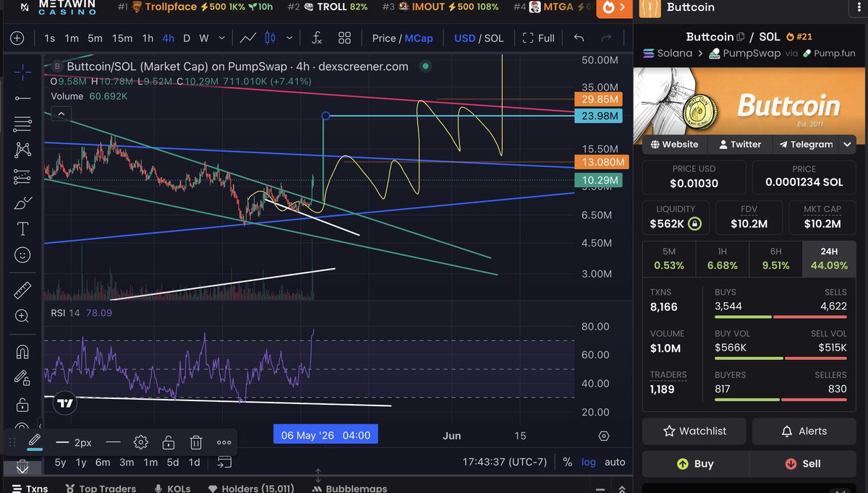Set chart range to 5d

click(172, 462)
